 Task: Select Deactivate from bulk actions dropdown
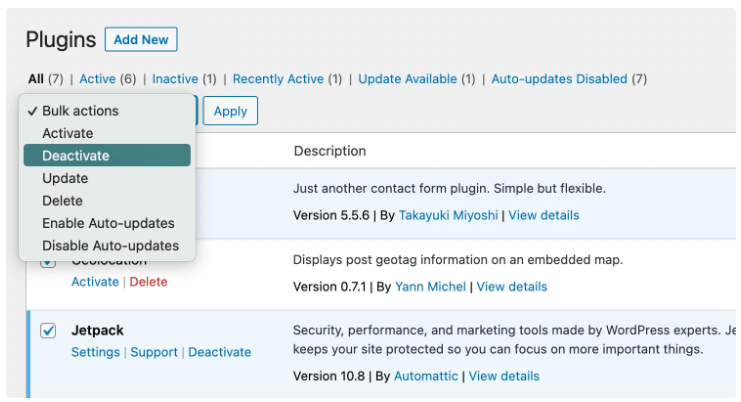tap(107, 155)
